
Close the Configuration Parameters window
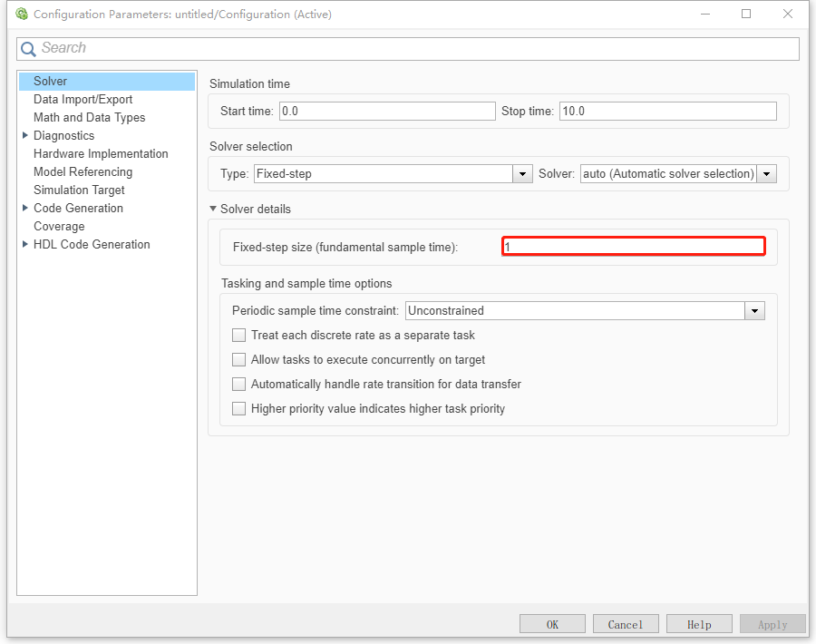pos(787,14)
